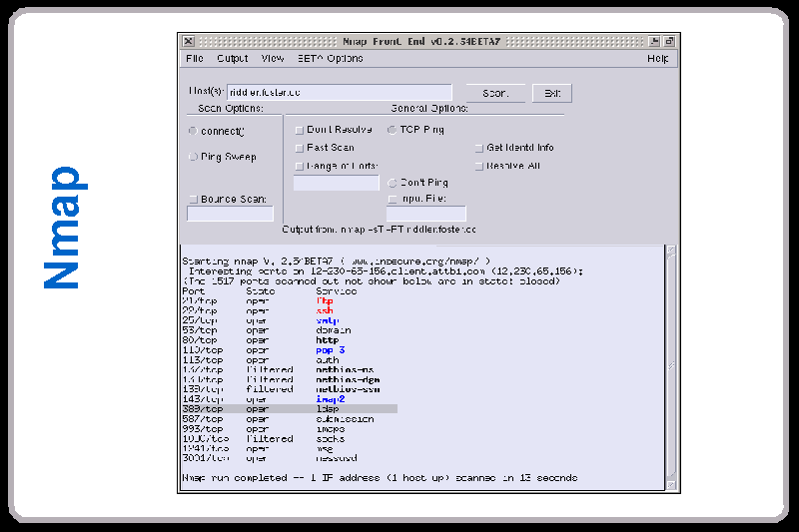The height and width of the screenshot is (532, 799).
Task: Click the Input File text field
Action: click(426, 214)
